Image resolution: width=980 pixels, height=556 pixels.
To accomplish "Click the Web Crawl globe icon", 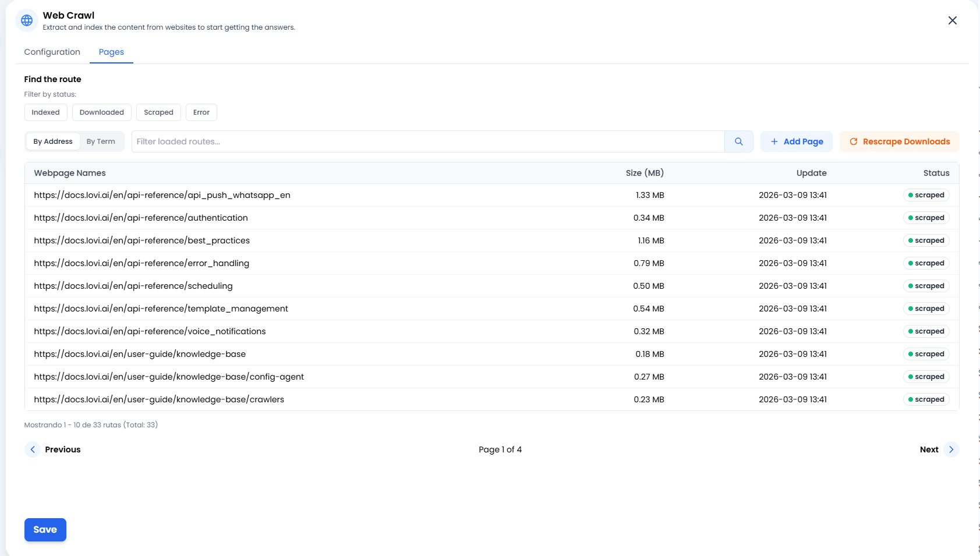I will (x=26, y=20).
